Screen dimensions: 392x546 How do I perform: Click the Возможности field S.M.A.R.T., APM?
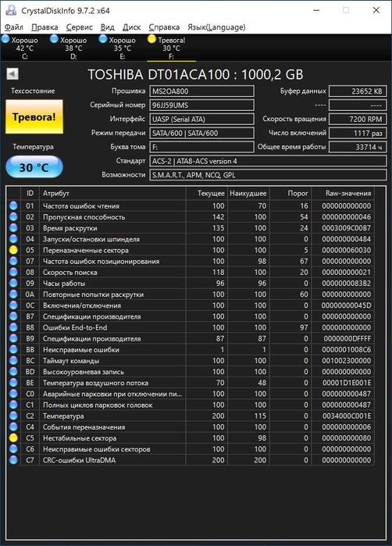tap(268, 175)
